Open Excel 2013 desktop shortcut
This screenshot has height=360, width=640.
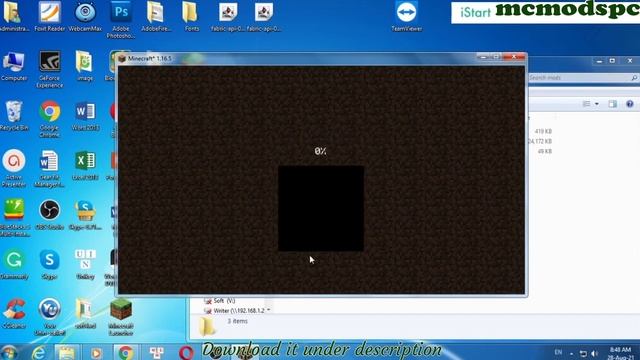85,165
